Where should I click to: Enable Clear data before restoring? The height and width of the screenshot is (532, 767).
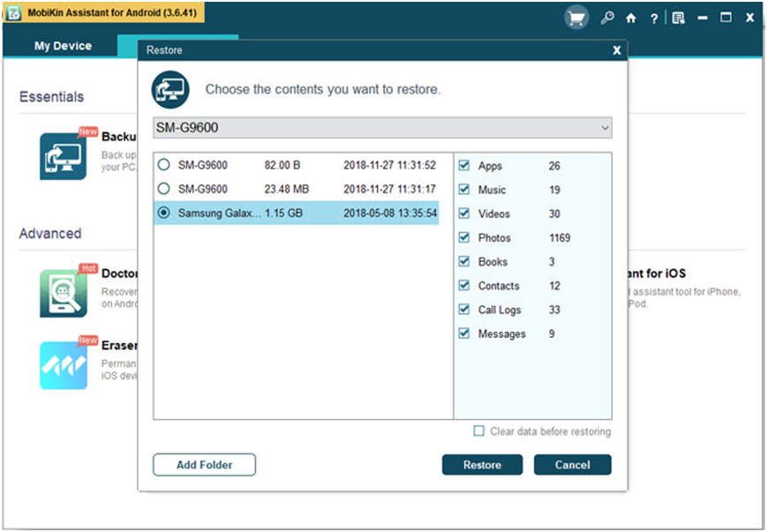click(x=479, y=431)
